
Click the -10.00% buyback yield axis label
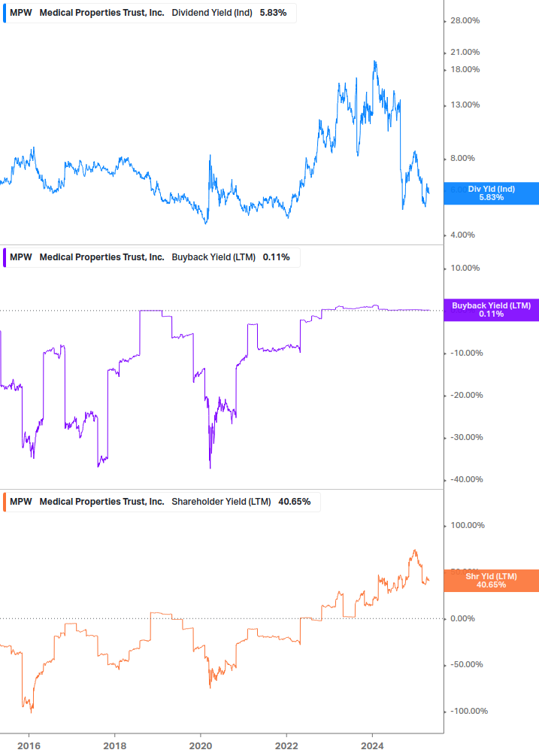tap(466, 353)
